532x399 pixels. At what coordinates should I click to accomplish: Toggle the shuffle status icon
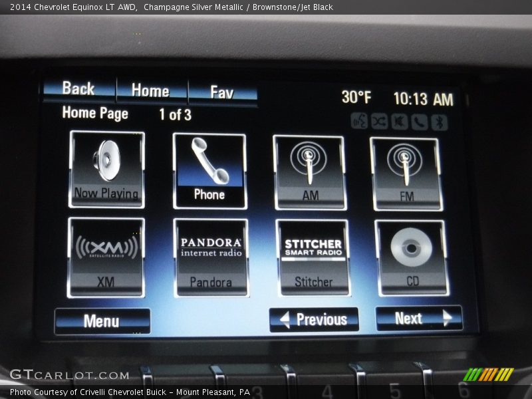(x=379, y=122)
